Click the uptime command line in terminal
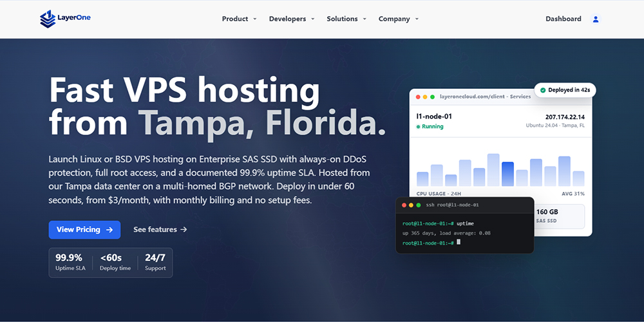 (x=438, y=223)
